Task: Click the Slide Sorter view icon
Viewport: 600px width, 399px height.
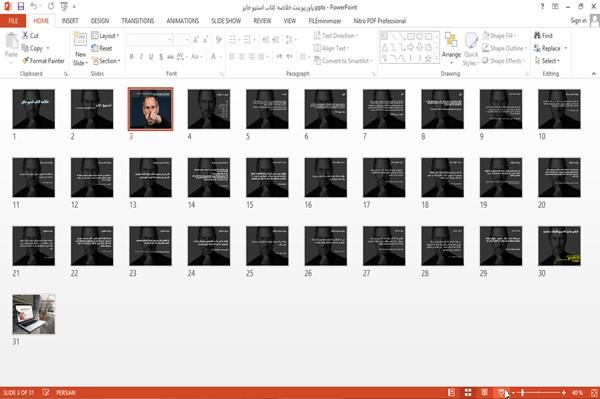Action: (x=468, y=392)
